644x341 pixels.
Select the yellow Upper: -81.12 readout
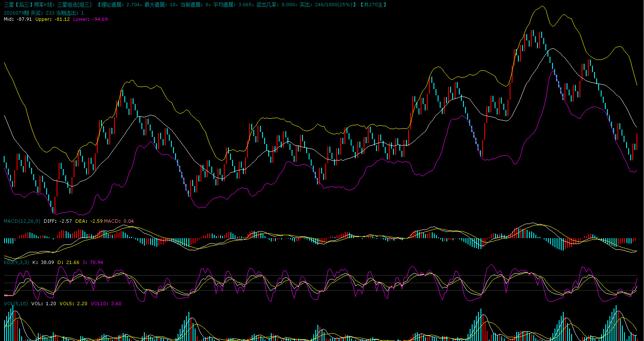pyautogui.click(x=52, y=19)
